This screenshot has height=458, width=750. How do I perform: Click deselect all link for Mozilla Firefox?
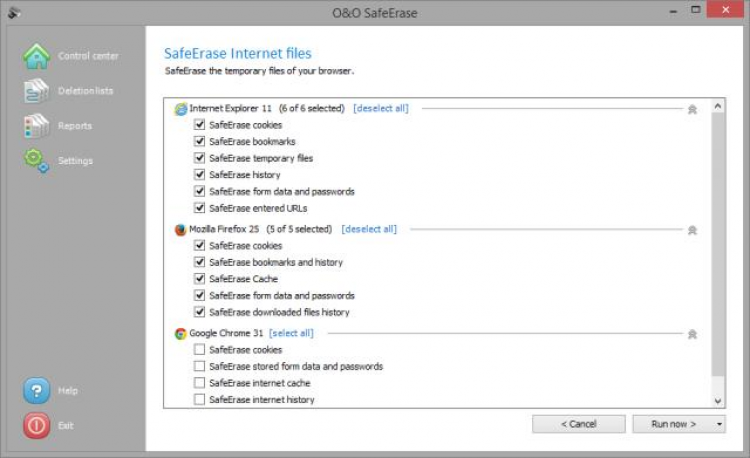point(369,229)
